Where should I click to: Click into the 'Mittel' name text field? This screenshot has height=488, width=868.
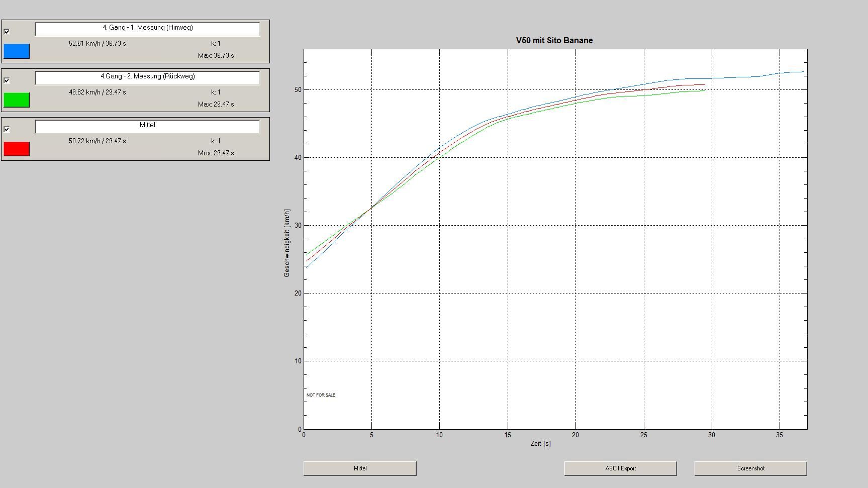(x=147, y=126)
